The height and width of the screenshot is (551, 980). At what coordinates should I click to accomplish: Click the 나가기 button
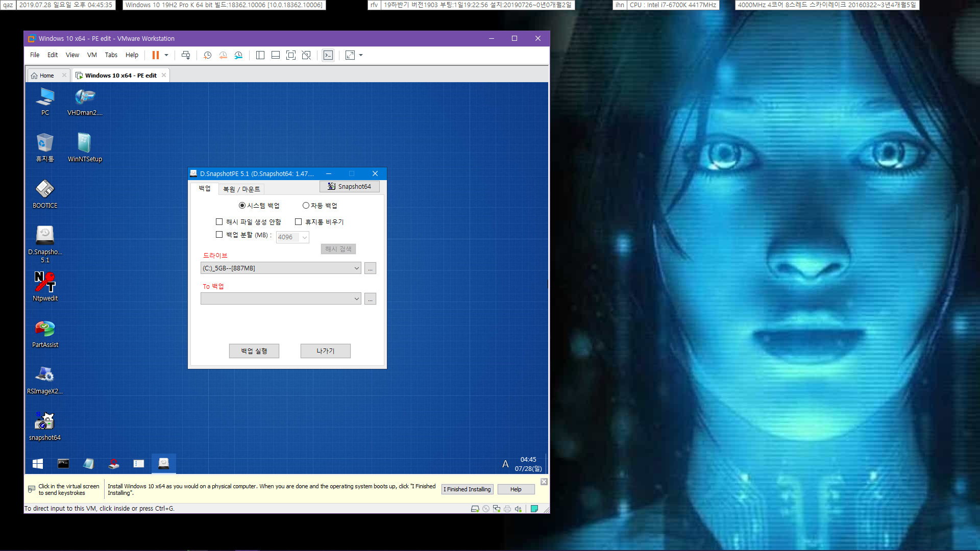(x=325, y=350)
